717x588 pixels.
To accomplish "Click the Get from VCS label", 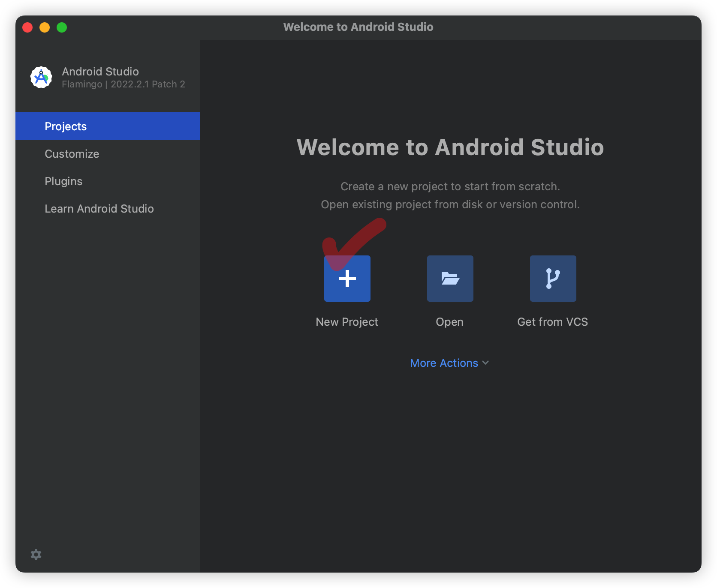I will click(552, 322).
